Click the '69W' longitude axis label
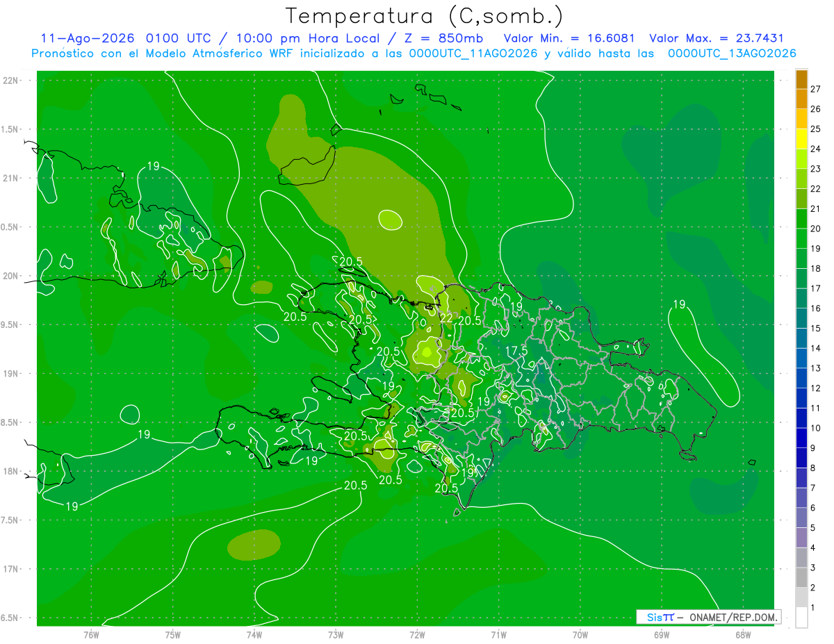This screenshot has height=644, width=834. [661, 634]
